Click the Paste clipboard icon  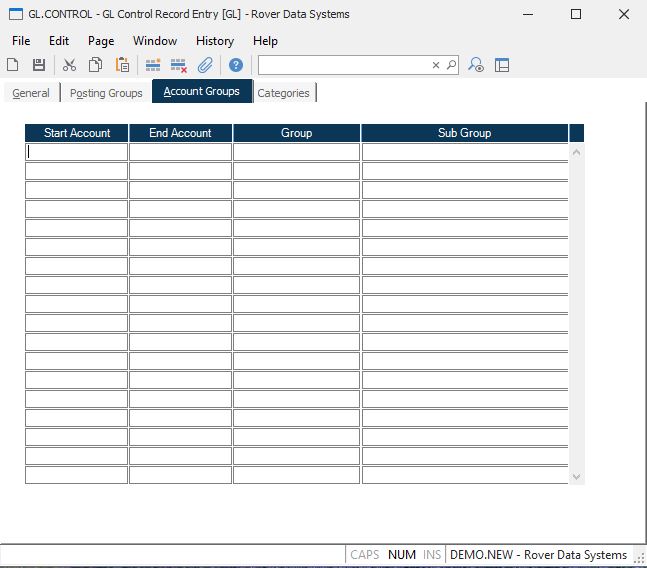pos(122,65)
